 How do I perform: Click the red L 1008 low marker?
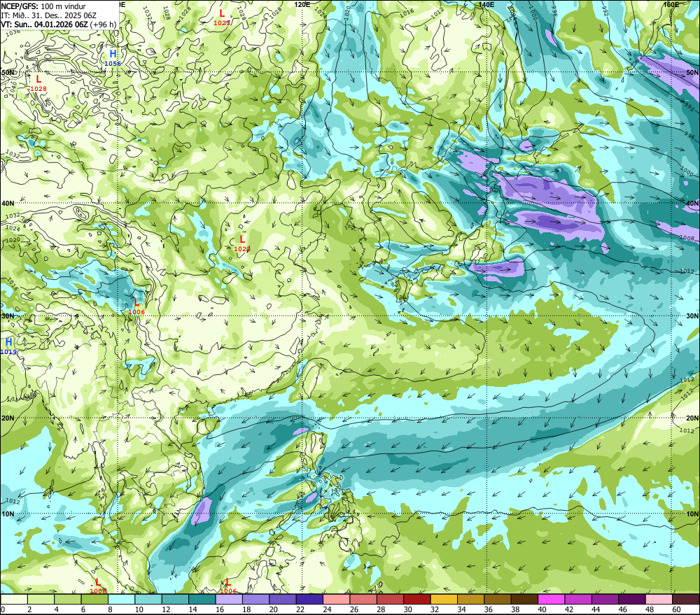[x=98, y=586]
